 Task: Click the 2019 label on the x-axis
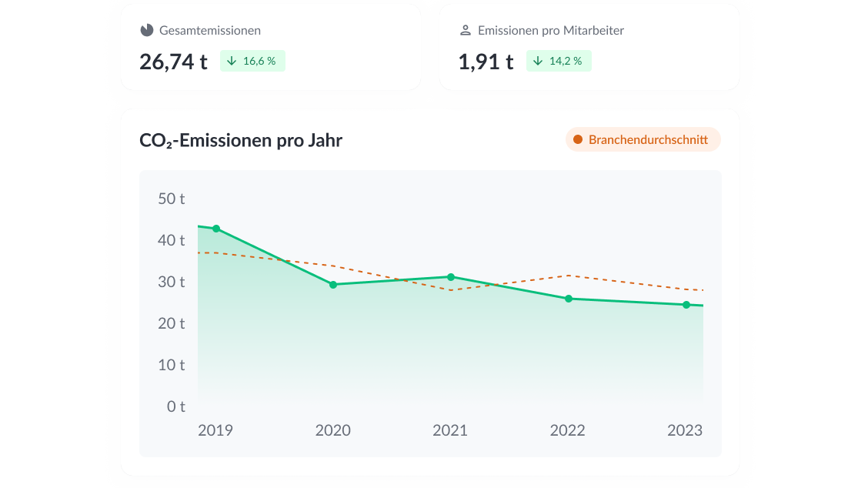tap(215, 430)
